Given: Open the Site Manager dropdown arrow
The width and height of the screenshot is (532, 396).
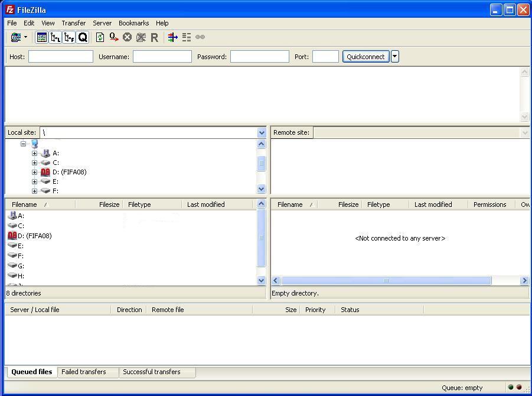Looking at the screenshot, I should pos(25,37).
